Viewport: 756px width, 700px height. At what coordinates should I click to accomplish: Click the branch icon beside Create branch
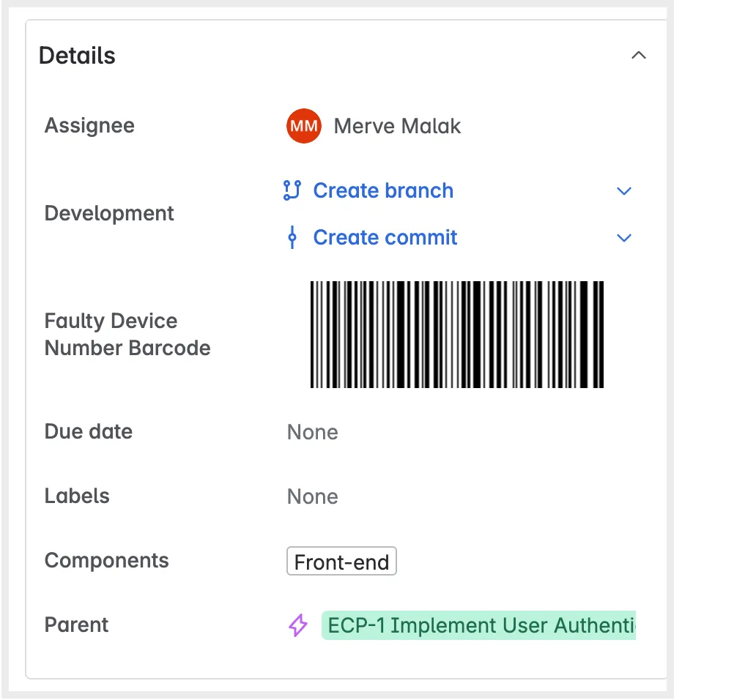(292, 190)
